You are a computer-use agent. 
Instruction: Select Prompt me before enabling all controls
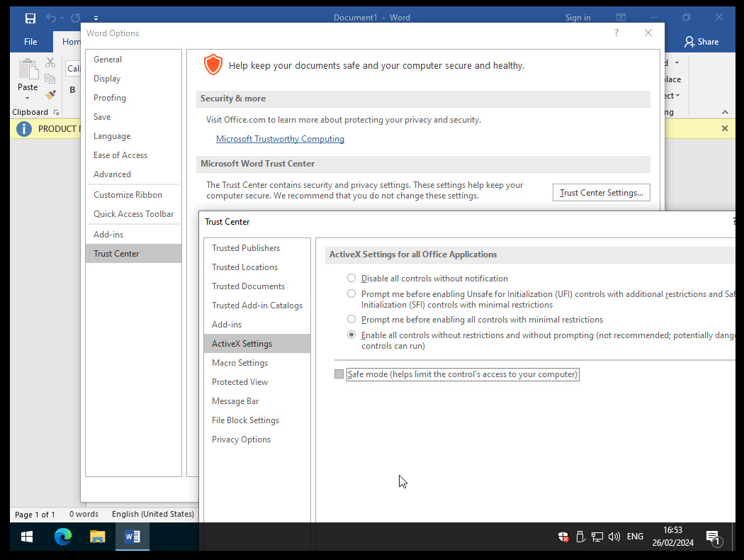tap(351, 320)
